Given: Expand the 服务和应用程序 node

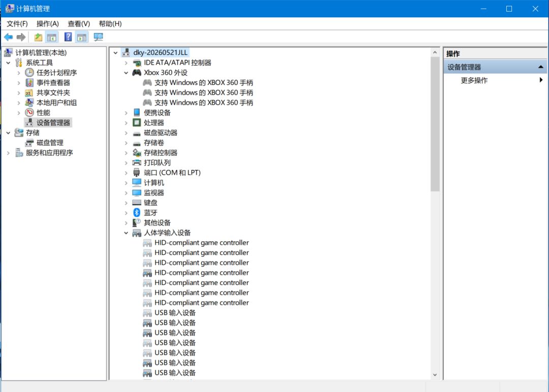Looking at the screenshot, I should click(9, 153).
